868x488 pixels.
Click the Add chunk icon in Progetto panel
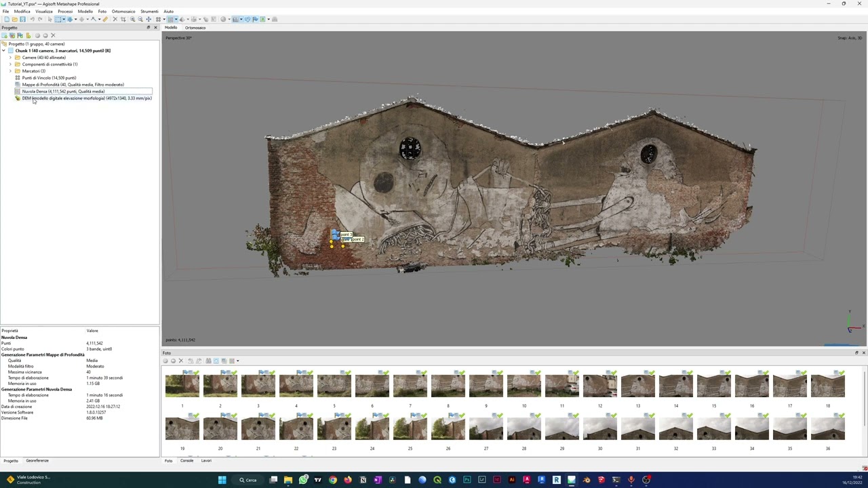point(4,35)
